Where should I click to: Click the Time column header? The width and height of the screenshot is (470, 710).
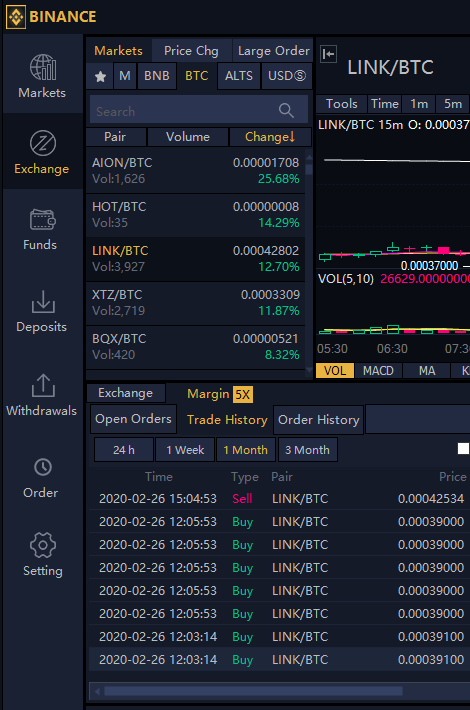tap(158, 476)
